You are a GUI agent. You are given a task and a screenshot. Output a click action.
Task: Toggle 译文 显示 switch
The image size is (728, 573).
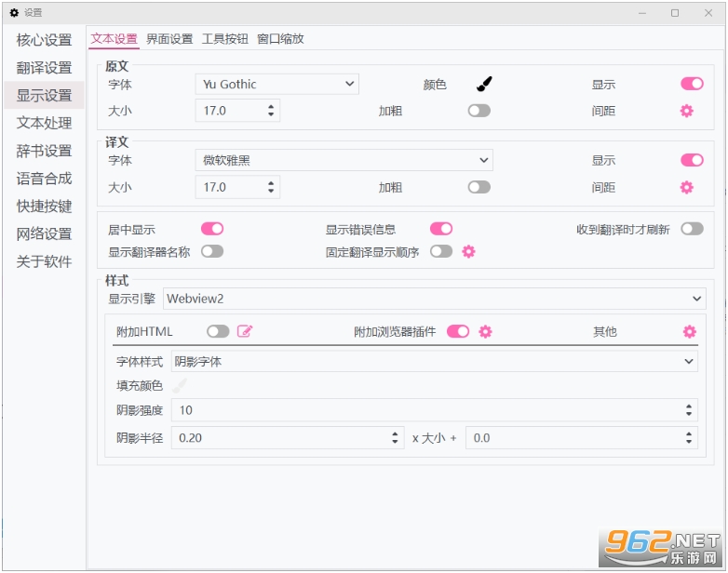(692, 160)
